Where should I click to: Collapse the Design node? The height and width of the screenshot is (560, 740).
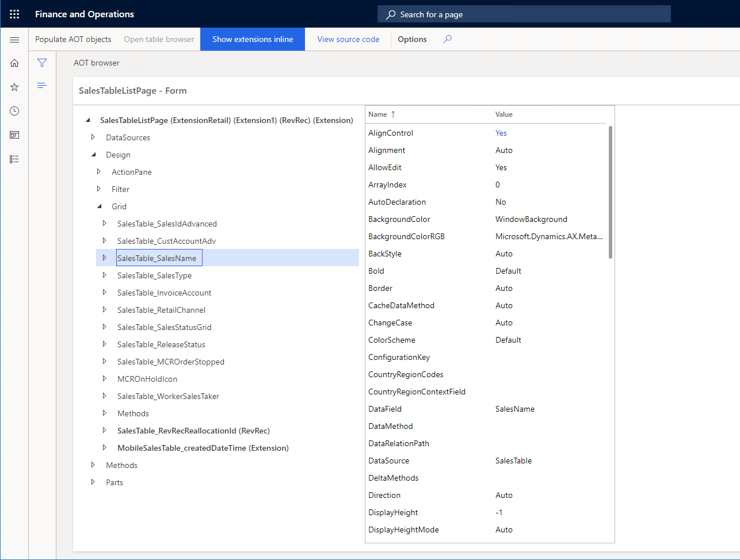[x=94, y=155]
